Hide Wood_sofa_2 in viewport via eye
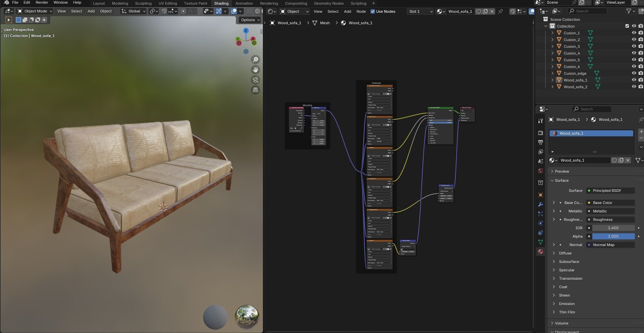The height and width of the screenshot is (333, 644). click(x=634, y=87)
